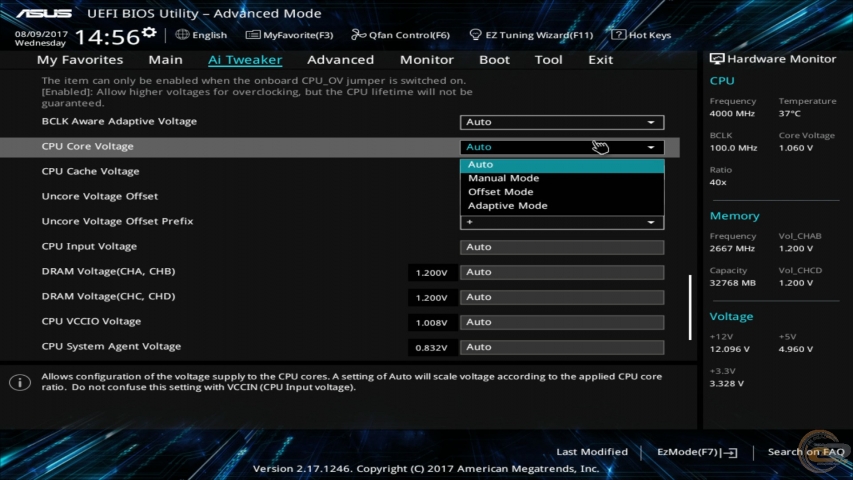Click Search on FAQ
The width and height of the screenshot is (853, 480).
[806, 452]
